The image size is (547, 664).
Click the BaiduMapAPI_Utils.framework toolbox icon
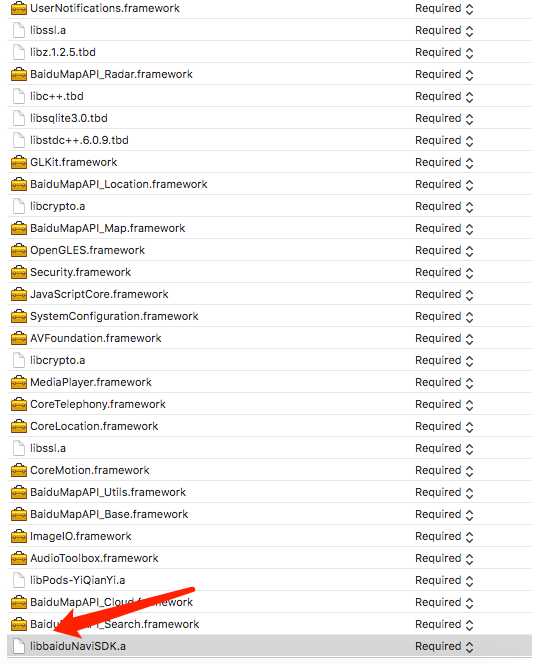[x=19, y=493]
